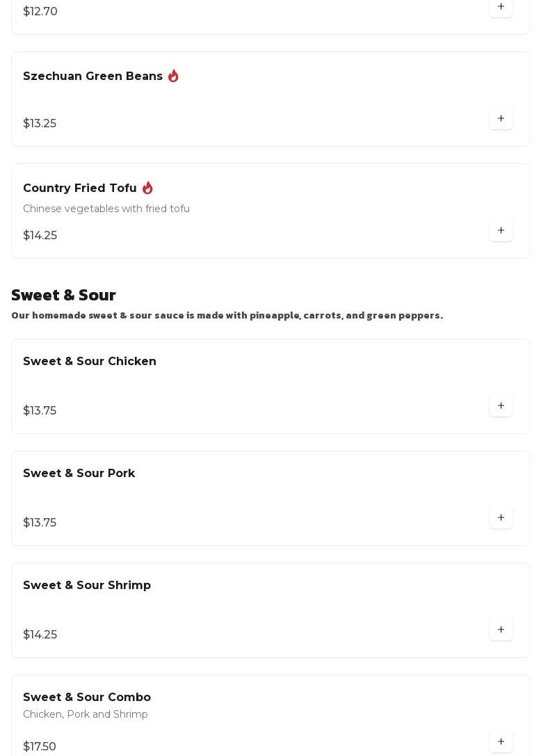This screenshot has height=756, width=541.
Task: Add Sweet & Sour Chicken to order
Action: tap(501, 405)
